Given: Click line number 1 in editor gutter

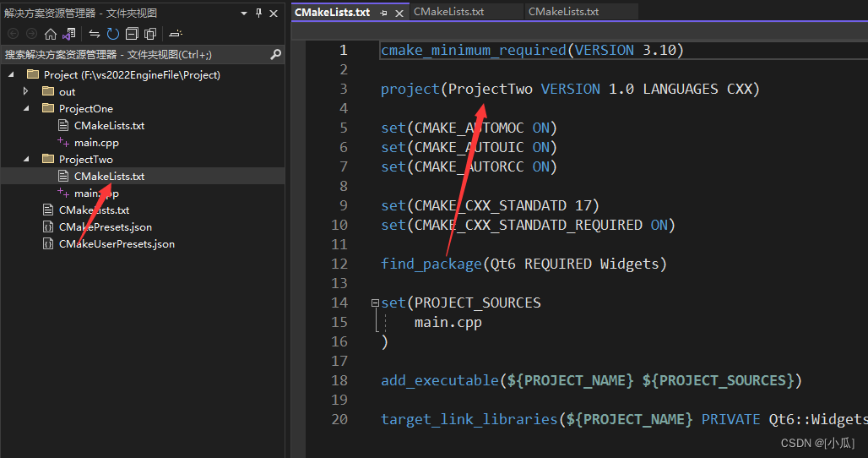Looking at the screenshot, I should [343, 51].
